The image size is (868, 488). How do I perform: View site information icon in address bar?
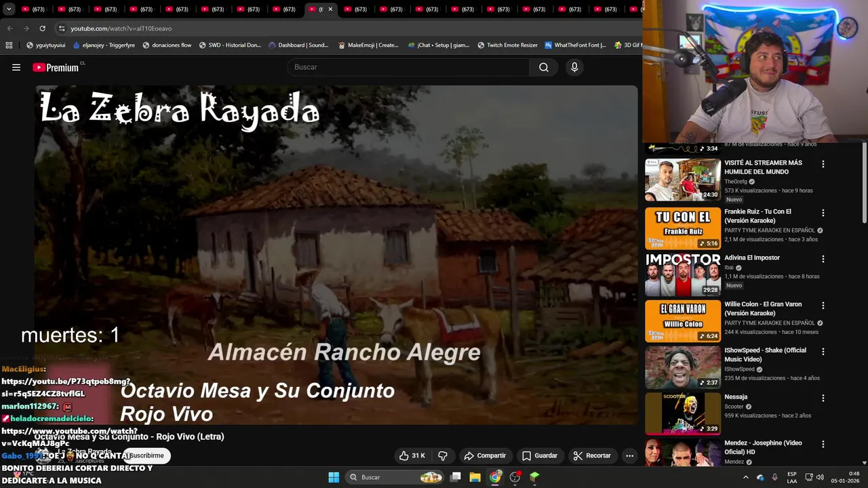(x=62, y=28)
